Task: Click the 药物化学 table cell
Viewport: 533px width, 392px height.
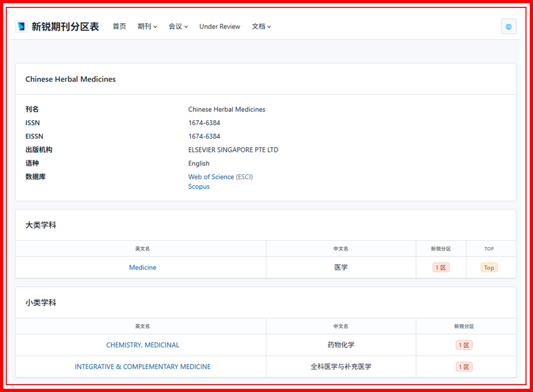Action: (341, 345)
